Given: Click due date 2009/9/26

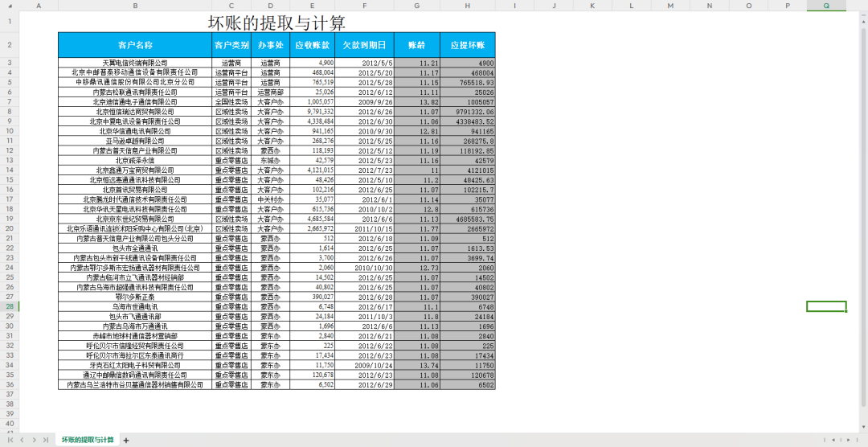Looking at the screenshot, I should [365, 102].
